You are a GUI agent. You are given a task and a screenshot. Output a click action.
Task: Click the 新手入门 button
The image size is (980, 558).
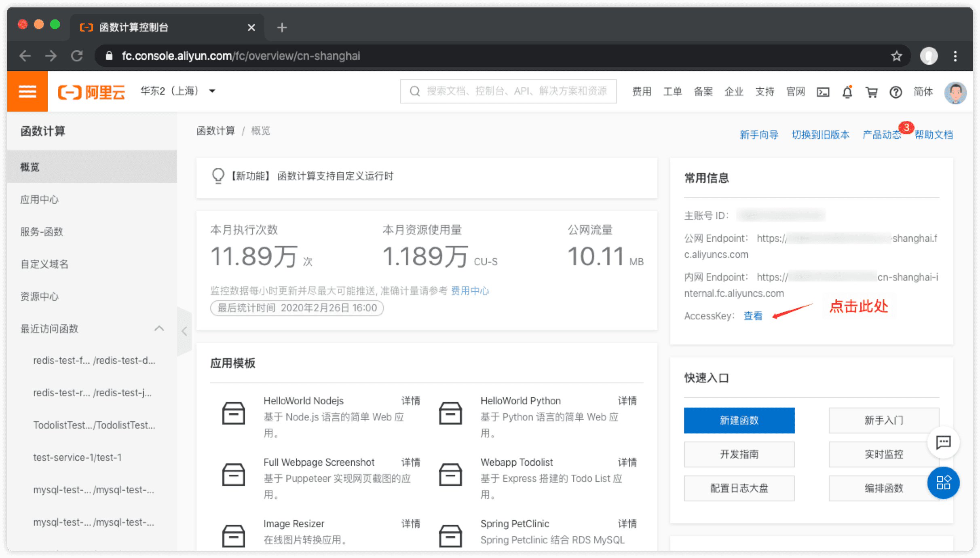pyautogui.click(x=884, y=421)
